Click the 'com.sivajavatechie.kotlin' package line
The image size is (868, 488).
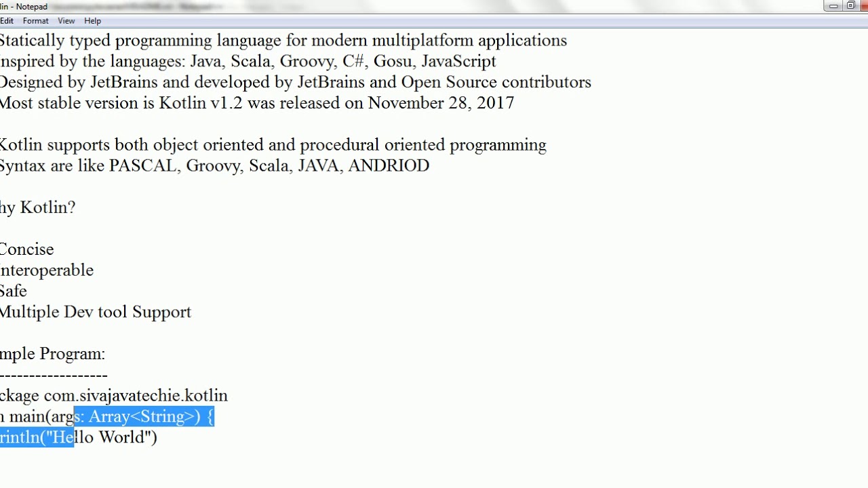pos(114,396)
